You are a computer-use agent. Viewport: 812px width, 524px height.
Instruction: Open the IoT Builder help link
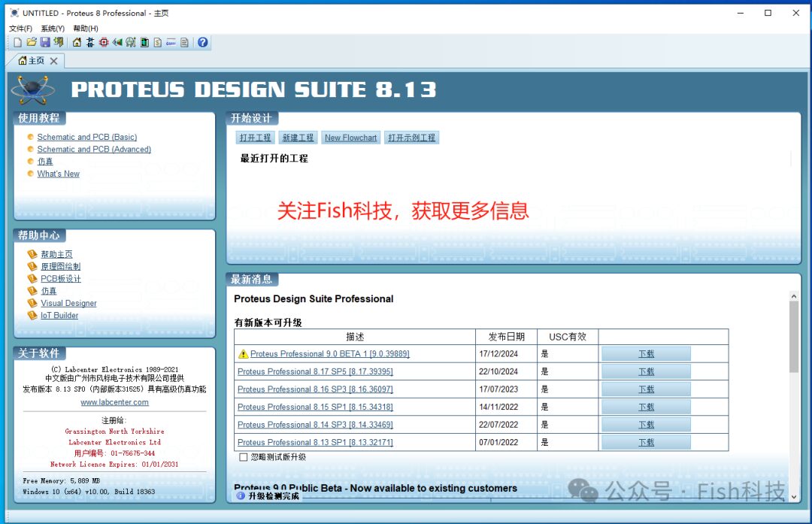pyautogui.click(x=59, y=315)
